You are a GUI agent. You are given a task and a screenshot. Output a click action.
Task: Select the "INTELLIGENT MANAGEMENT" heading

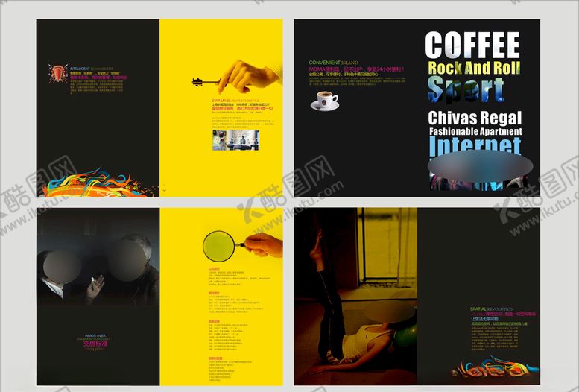click(x=92, y=69)
